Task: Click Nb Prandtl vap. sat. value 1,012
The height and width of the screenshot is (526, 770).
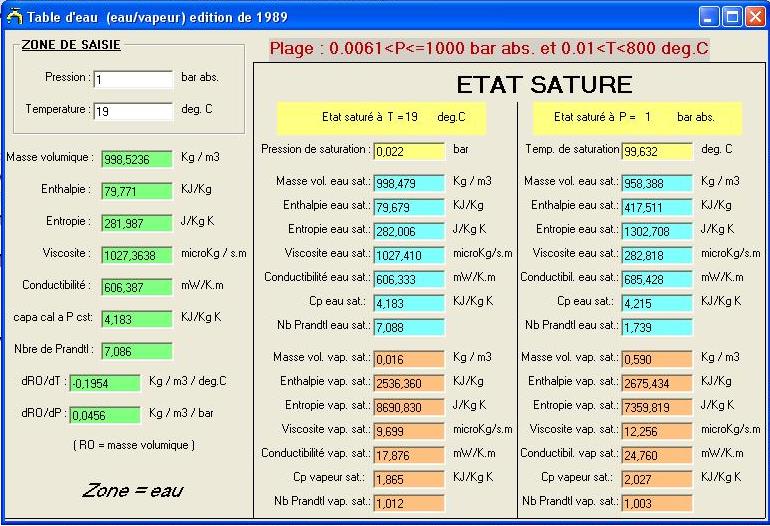Action: pos(409,503)
